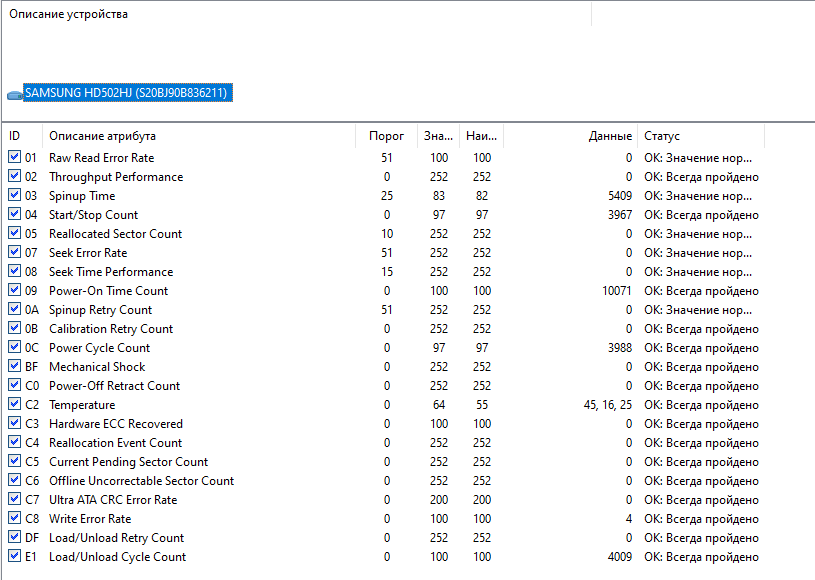
Task: Click the hard drive icon next to SAMSUNG HD502HJ
Action: [14, 94]
